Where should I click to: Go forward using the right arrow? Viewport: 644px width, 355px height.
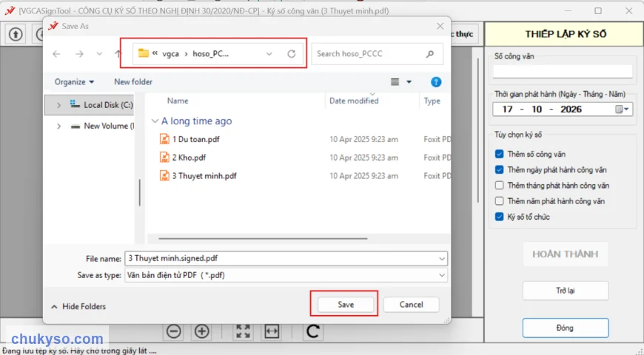pos(79,54)
